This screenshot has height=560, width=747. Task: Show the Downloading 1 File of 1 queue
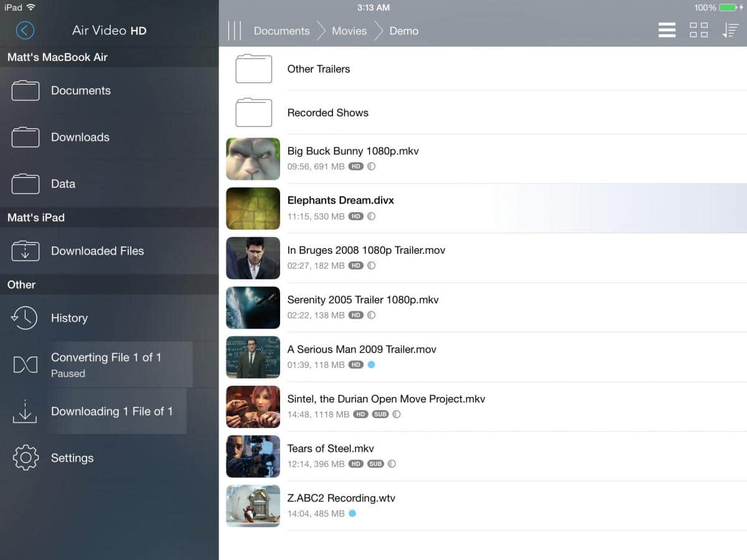[x=111, y=411]
